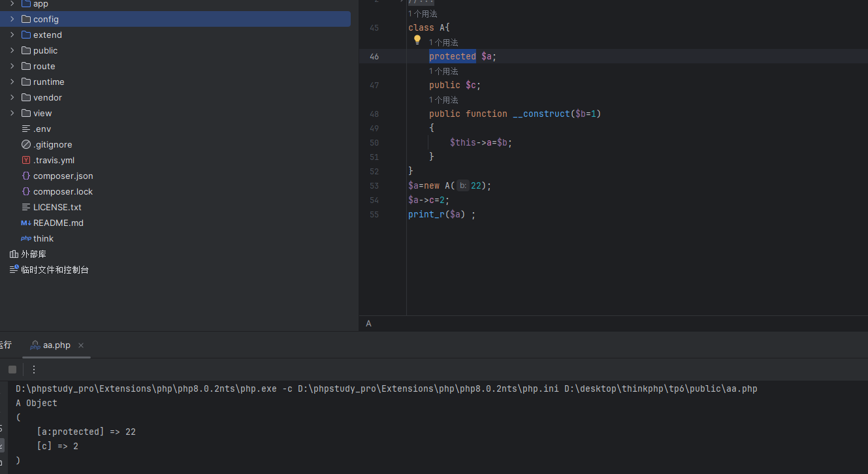Screen dimensions: 868x474
Task: Click usages hint above public $c
Action: pyautogui.click(x=443, y=71)
